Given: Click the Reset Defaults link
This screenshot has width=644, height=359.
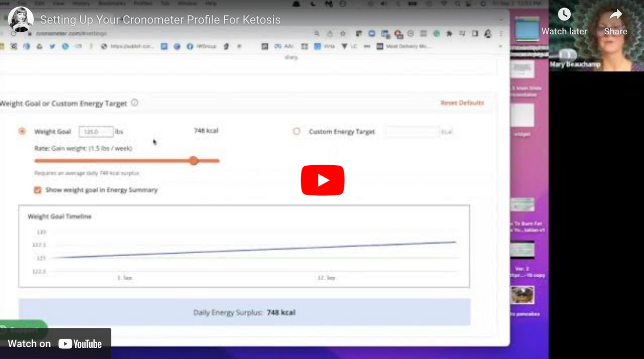Looking at the screenshot, I should 462,103.
